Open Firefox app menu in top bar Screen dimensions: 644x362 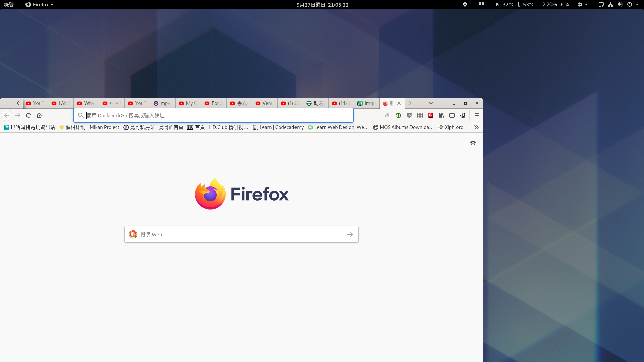click(x=40, y=5)
